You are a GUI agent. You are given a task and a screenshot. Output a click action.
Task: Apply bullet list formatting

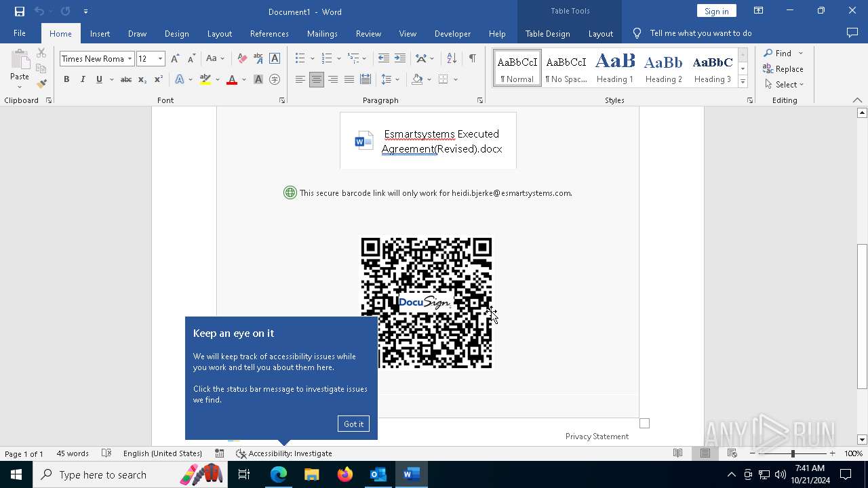tap(300, 59)
